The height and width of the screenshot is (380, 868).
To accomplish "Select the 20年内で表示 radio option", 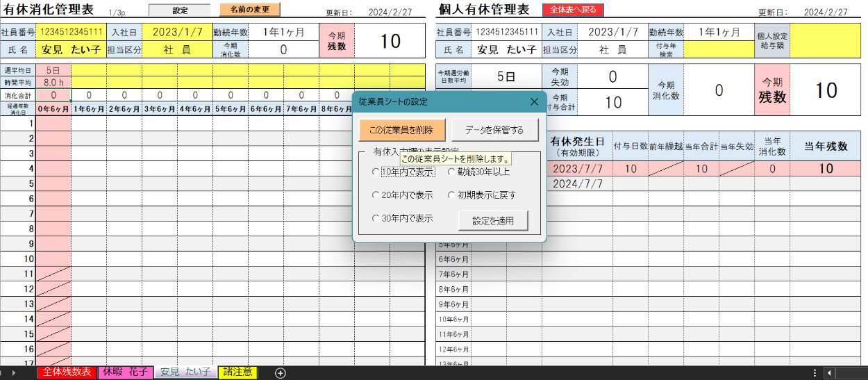I will pyautogui.click(x=376, y=195).
